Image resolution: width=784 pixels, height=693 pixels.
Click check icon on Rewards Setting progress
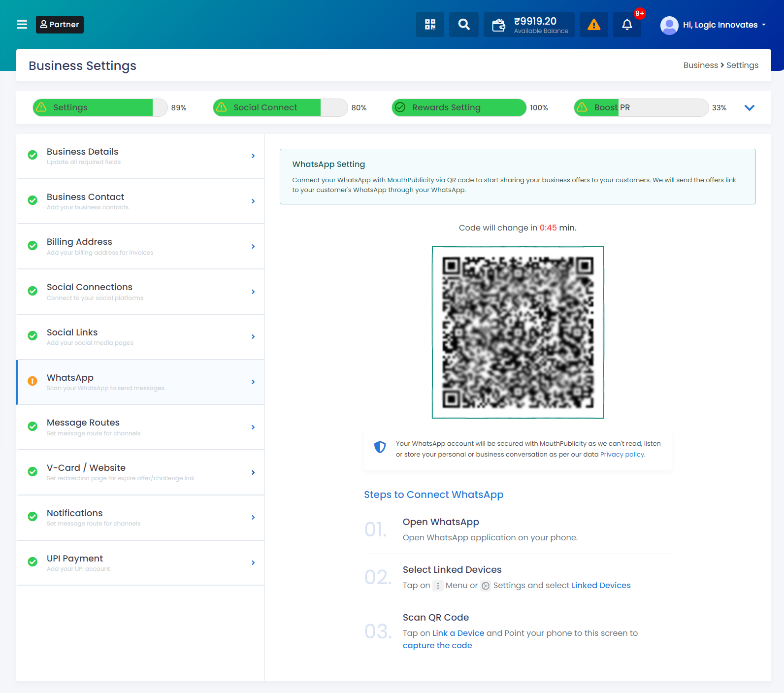click(400, 107)
